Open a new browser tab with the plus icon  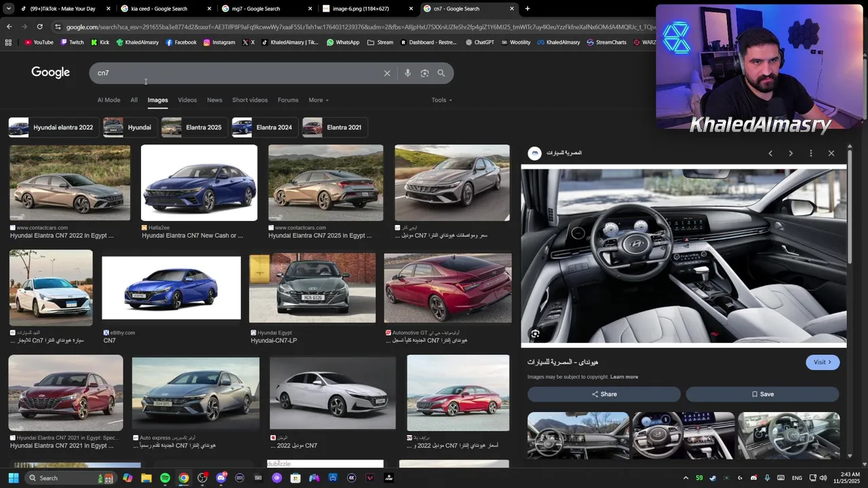pos(527,9)
